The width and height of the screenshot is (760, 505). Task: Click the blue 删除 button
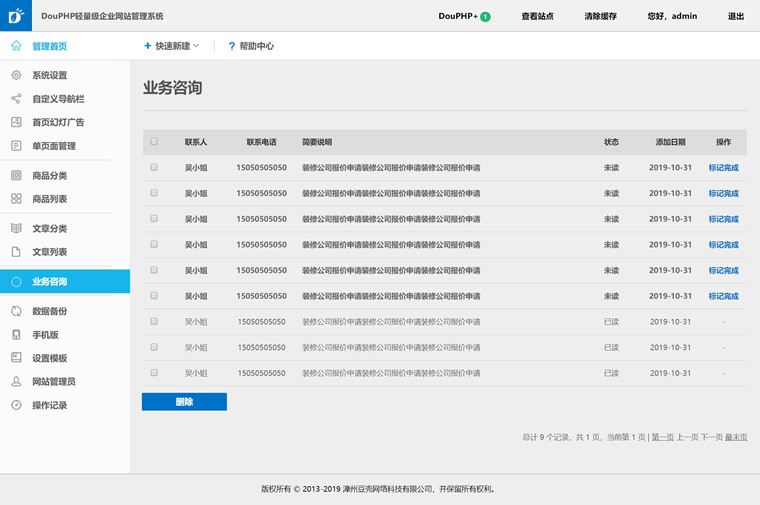[184, 402]
